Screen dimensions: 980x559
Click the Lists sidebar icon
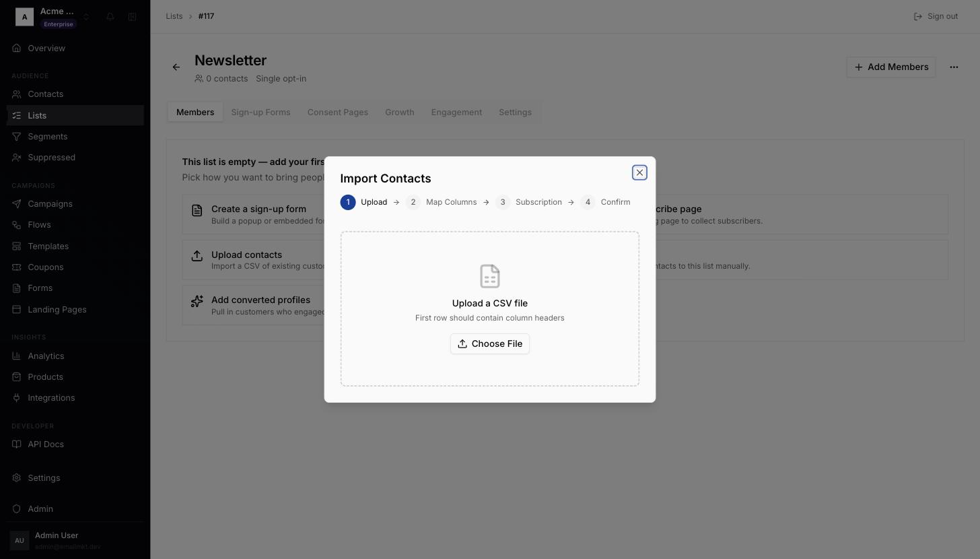pos(17,115)
